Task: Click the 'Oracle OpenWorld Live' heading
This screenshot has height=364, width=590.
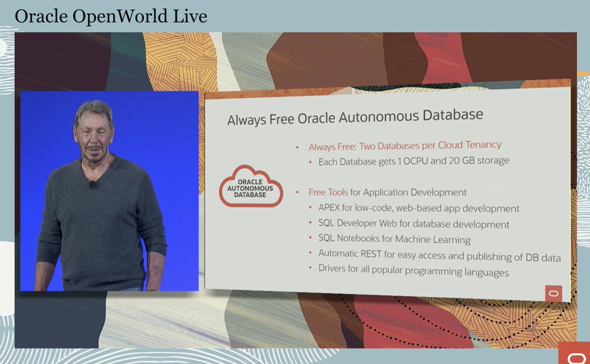Action: pos(111,17)
